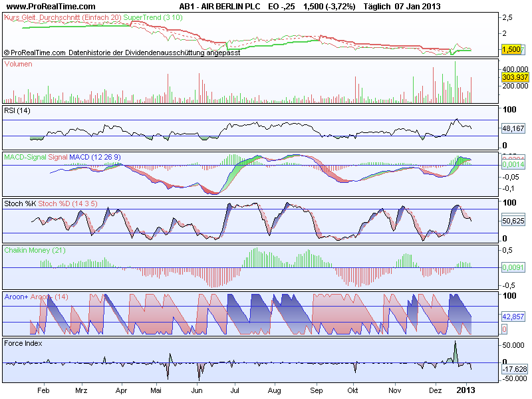This screenshot has height=399, width=532.
Task: Select the Kurs Gleit. Durchschnitt (Einfach 20) label
Action: coord(63,17)
